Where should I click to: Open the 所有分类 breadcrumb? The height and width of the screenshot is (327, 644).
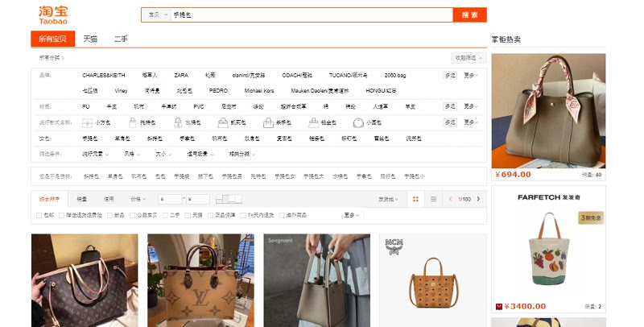52,58
